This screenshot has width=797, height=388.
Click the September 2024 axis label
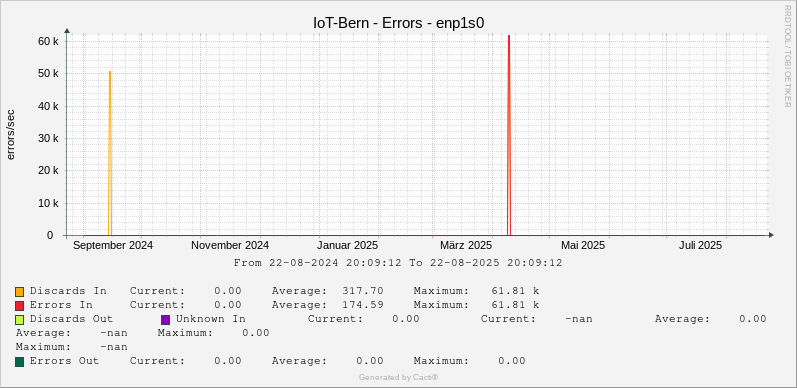113,245
